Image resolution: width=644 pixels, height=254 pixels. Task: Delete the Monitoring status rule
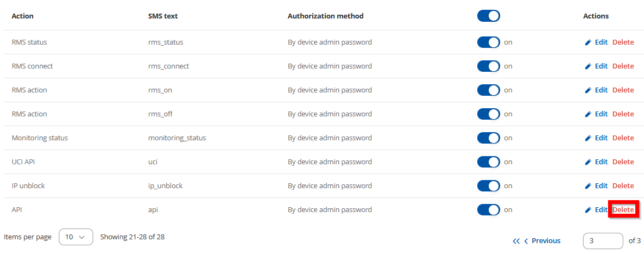(623, 138)
